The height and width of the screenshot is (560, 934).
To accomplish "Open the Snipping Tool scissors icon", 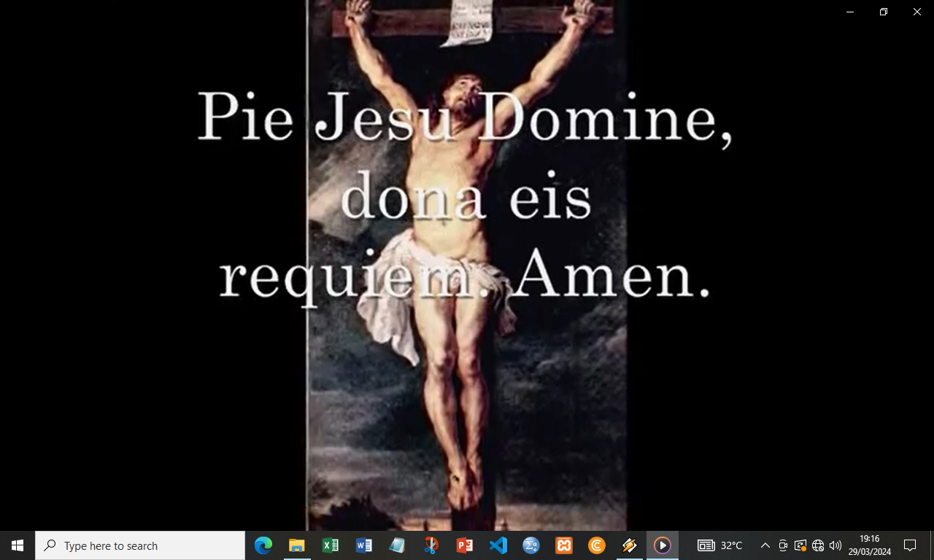I will (x=431, y=545).
